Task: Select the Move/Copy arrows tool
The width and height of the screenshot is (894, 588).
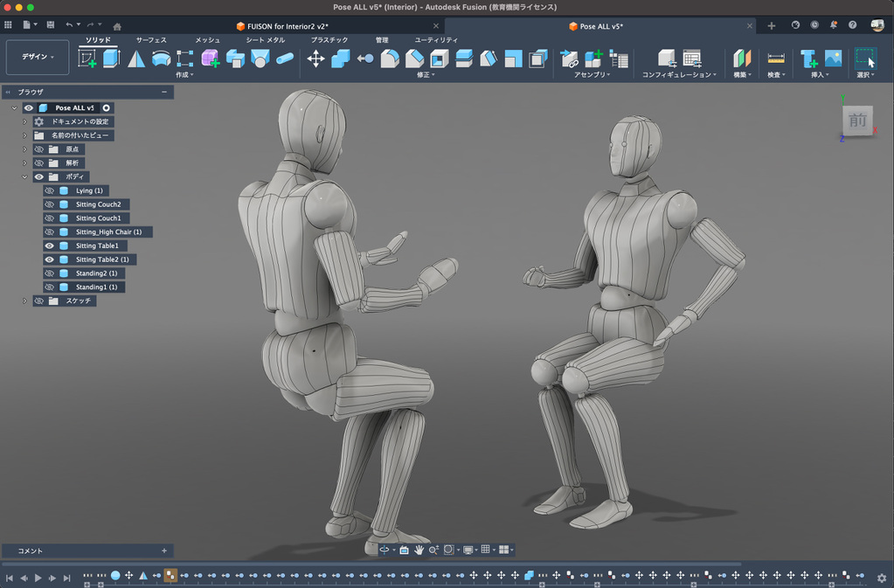Action: (x=315, y=59)
